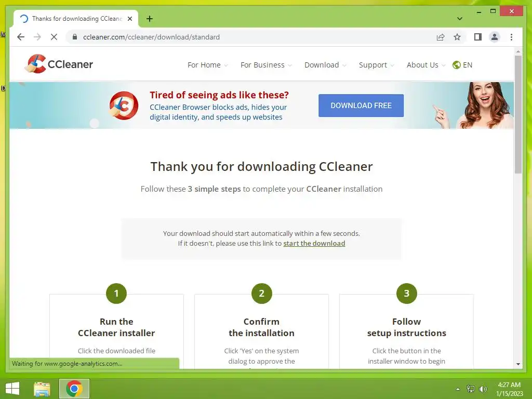Screen dimensions: 532x399
Task: Click the 'Follow setup instructions' heading
Action: (406, 327)
